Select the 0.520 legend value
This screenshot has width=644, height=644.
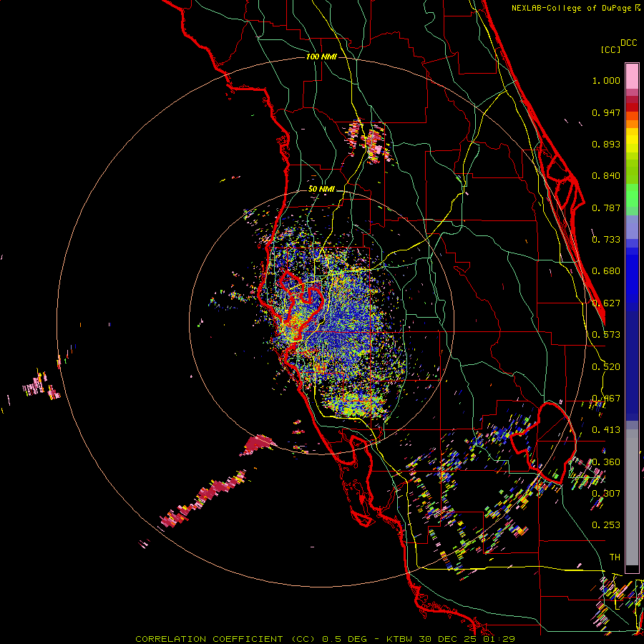pyautogui.click(x=606, y=367)
